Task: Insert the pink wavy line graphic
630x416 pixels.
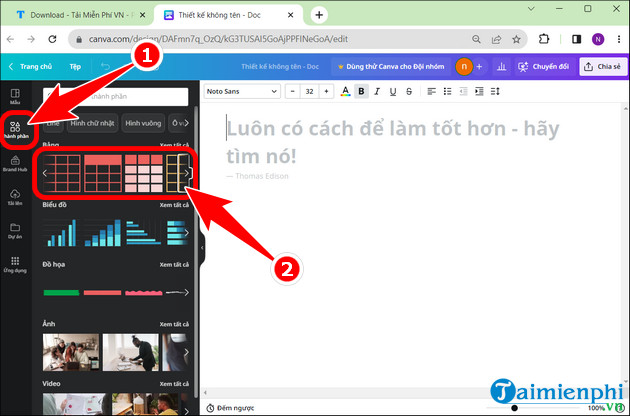Action: click(x=144, y=293)
